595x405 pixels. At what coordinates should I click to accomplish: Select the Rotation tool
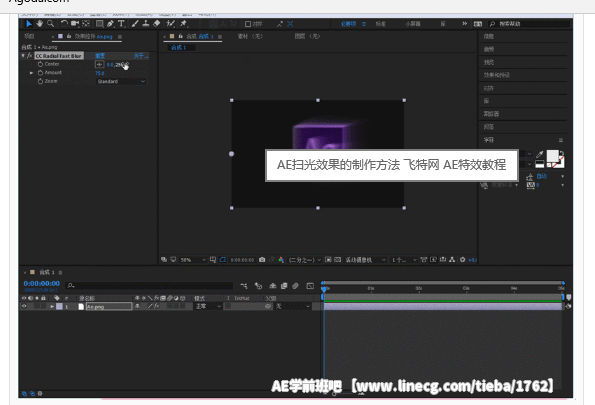[x=64, y=24]
